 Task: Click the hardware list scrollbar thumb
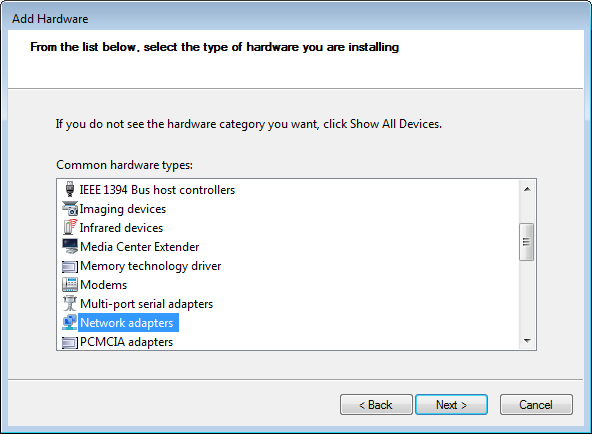526,242
